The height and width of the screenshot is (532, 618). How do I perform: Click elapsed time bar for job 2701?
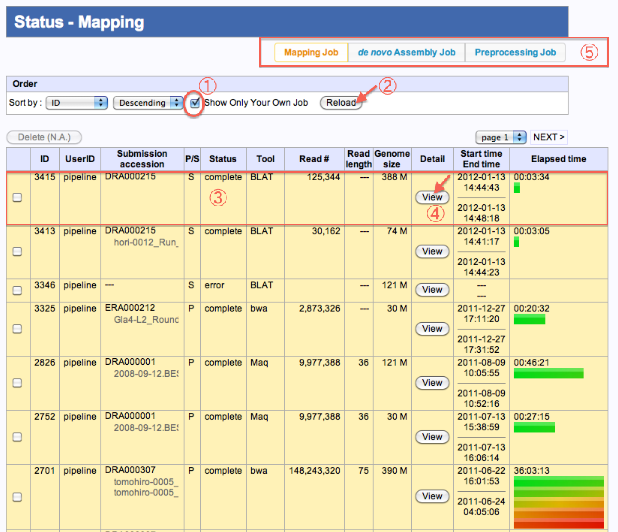[x=558, y=500]
